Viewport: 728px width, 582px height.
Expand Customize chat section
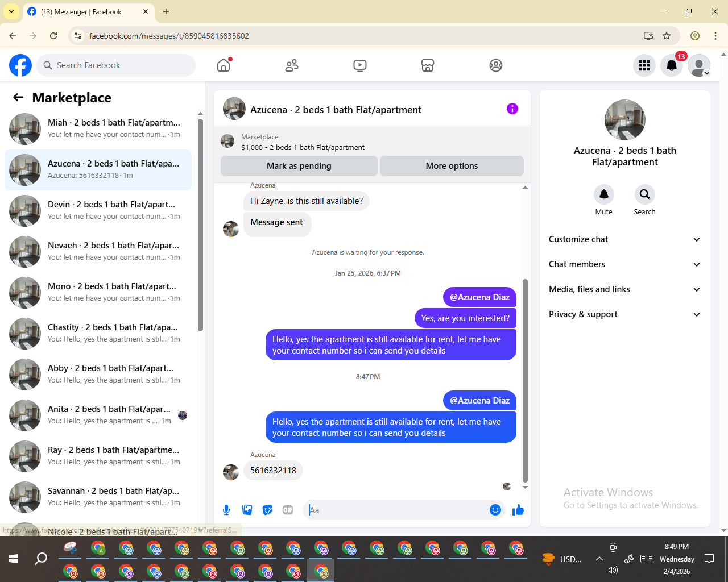tap(624, 239)
